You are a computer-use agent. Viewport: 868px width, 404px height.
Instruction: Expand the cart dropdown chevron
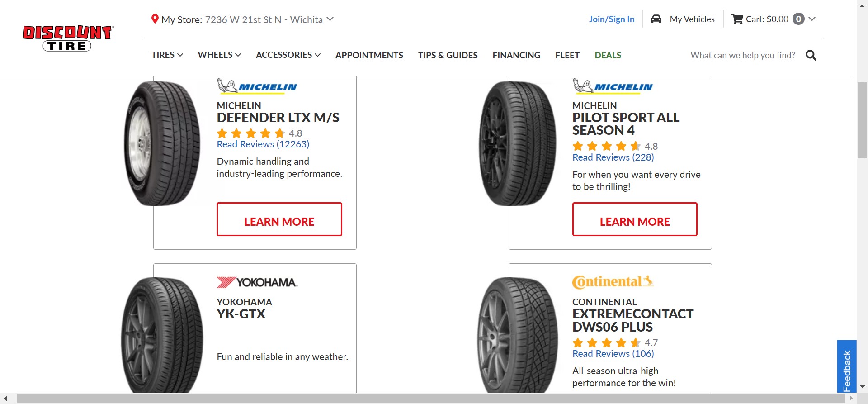tap(812, 19)
